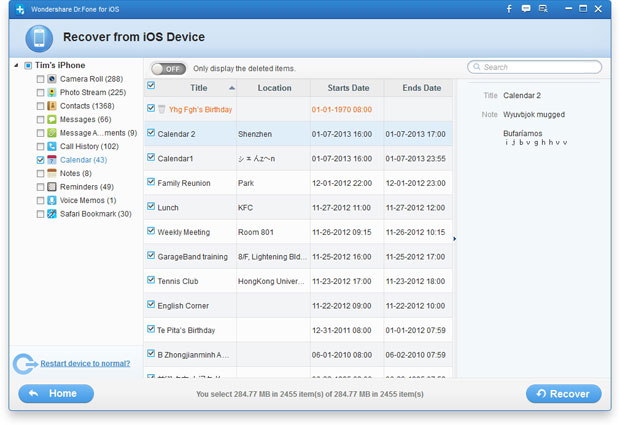The image size is (620, 425).
Task: Click the Call History phone icon
Action: pyautogui.click(x=52, y=146)
